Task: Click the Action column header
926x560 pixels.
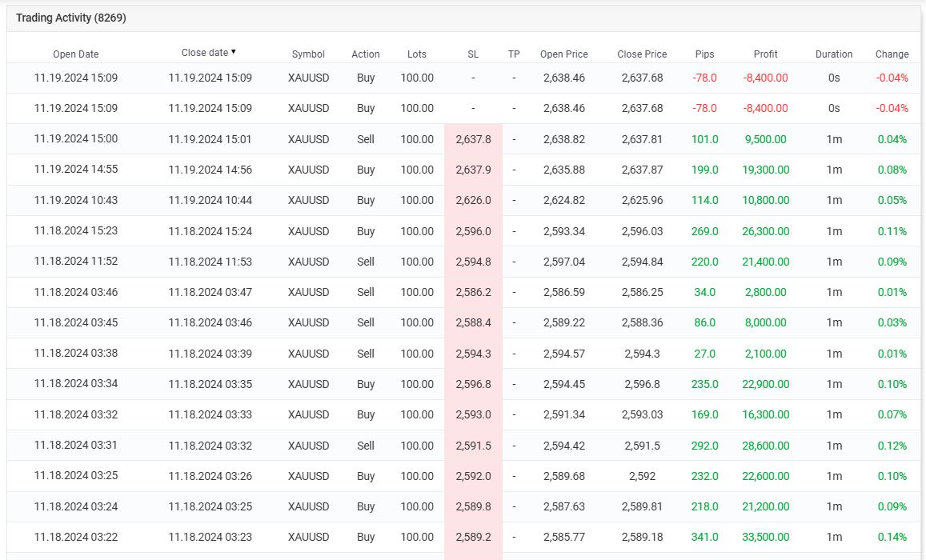Action: [x=366, y=54]
